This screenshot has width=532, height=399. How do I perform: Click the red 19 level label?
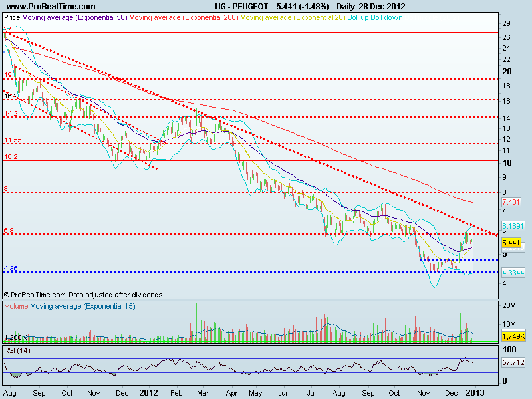click(8, 75)
